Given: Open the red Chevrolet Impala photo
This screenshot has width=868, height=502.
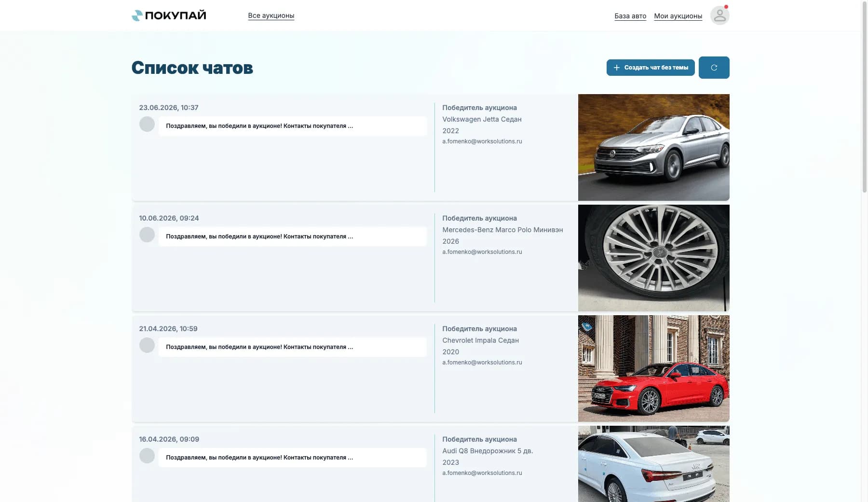Looking at the screenshot, I should pyautogui.click(x=653, y=368).
